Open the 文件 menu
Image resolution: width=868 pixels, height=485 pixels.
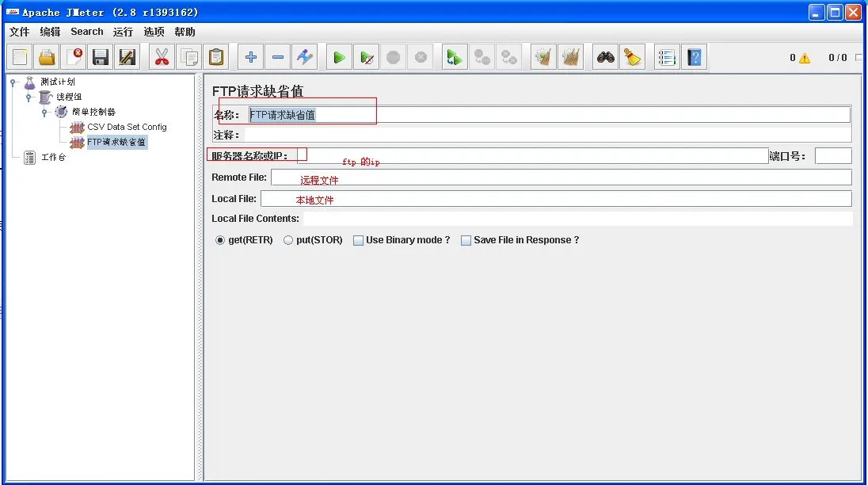[x=19, y=32]
